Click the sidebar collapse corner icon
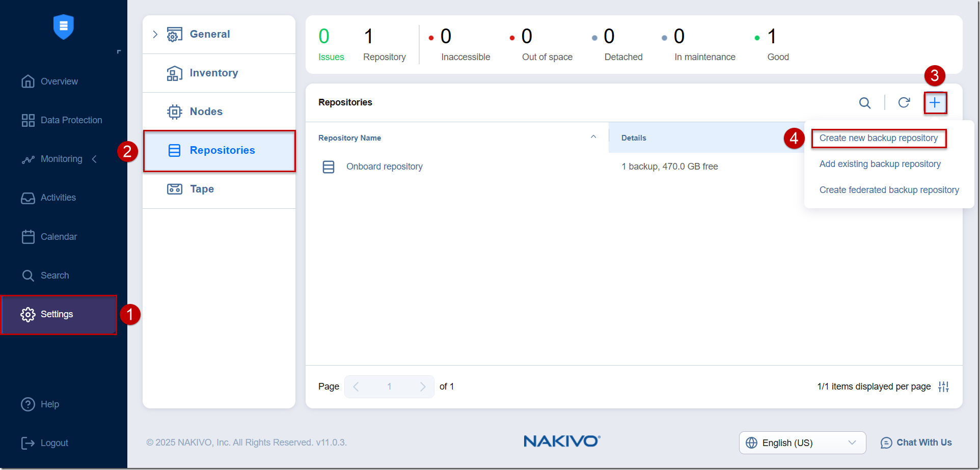Viewport: 980px width, 470px height. [119, 52]
